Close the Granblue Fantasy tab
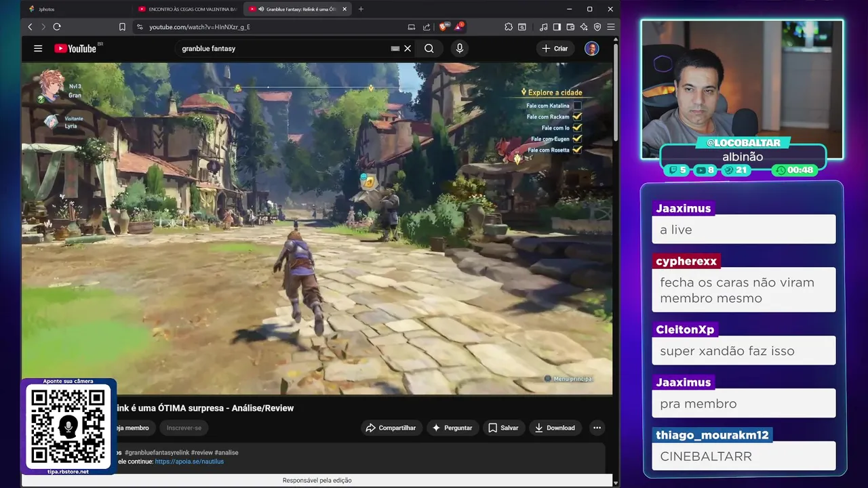The height and width of the screenshot is (488, 868). click(x=344, y=9)
